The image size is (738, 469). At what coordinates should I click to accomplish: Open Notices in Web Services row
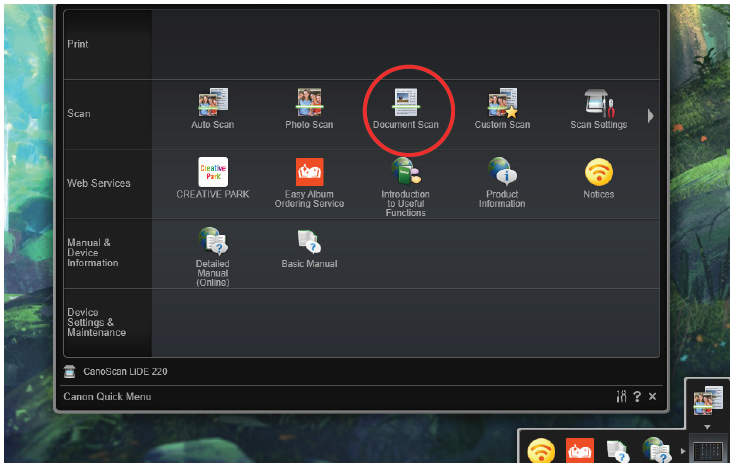pyautogui.click(x=601, y=179)
